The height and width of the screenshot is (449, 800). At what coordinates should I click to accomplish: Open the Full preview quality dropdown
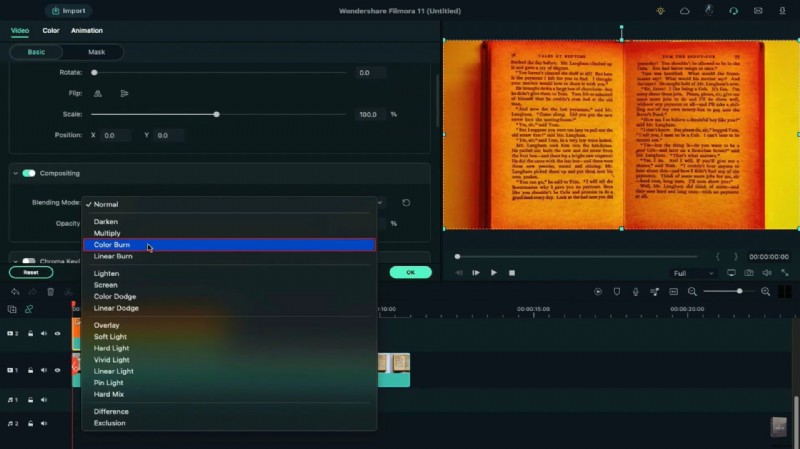coord(693,273)
